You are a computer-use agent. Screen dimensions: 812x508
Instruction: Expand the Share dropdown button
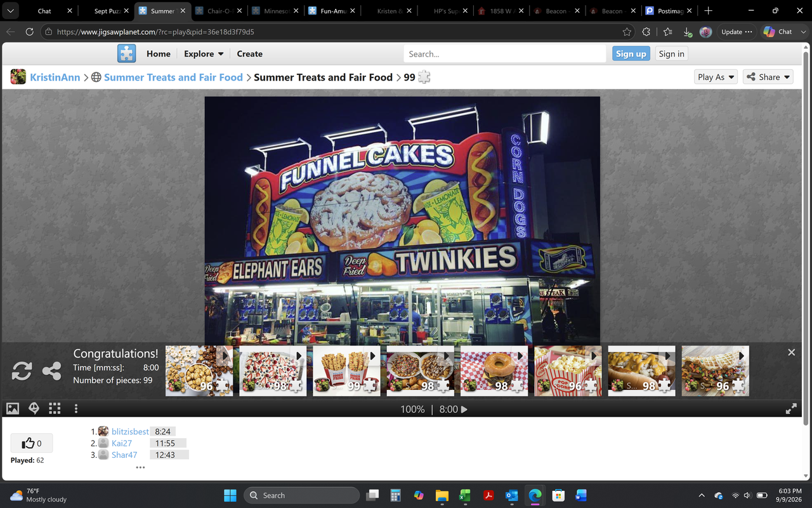click(x=768, y=77)
